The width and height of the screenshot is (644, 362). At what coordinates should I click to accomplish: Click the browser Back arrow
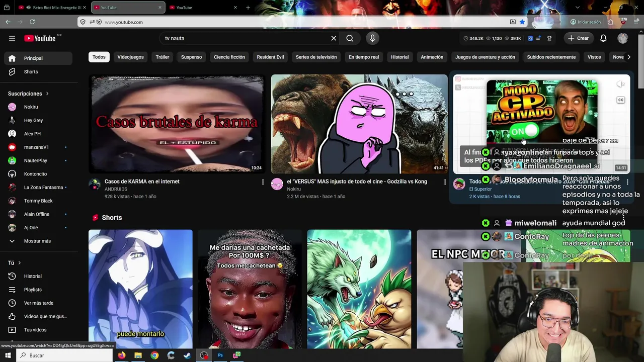8,22
